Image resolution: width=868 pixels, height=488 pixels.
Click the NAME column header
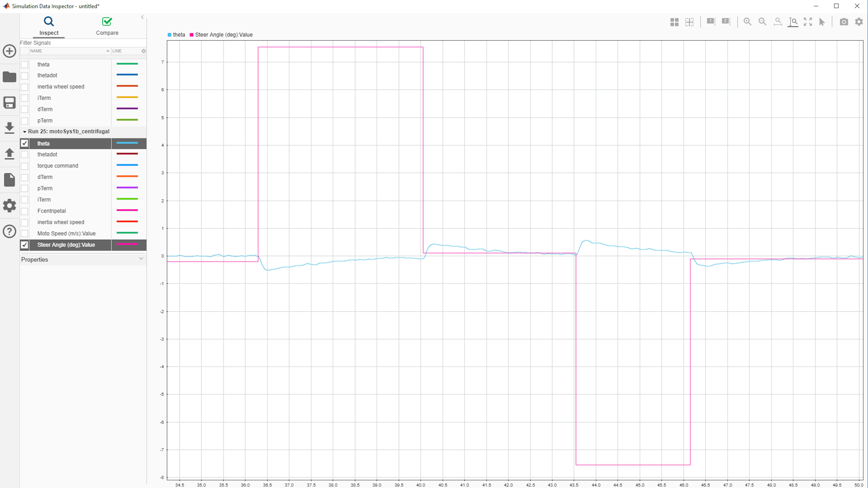(x=36, y=51)
